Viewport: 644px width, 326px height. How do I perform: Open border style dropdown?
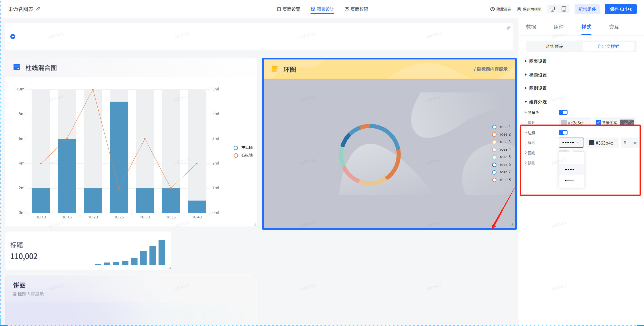point(571,143)
